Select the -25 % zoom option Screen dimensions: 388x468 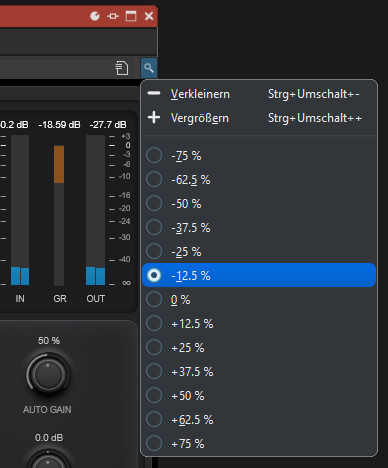point(259,252)
